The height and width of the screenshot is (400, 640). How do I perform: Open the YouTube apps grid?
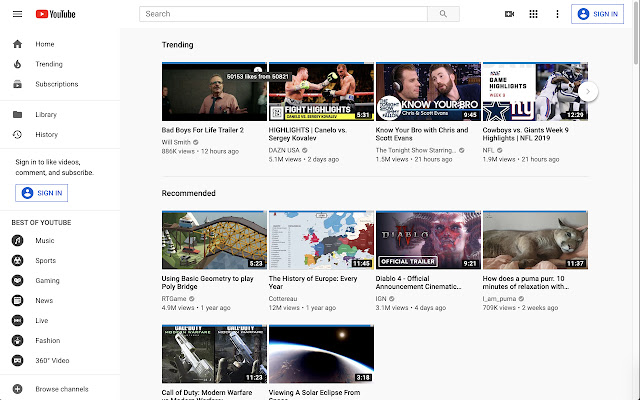point(533,14)
